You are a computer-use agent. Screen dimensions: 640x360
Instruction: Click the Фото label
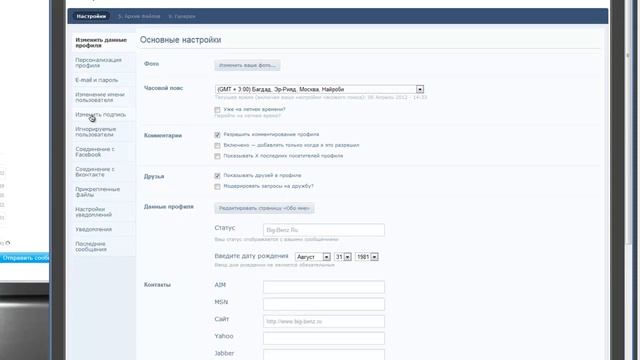point(151,64)
